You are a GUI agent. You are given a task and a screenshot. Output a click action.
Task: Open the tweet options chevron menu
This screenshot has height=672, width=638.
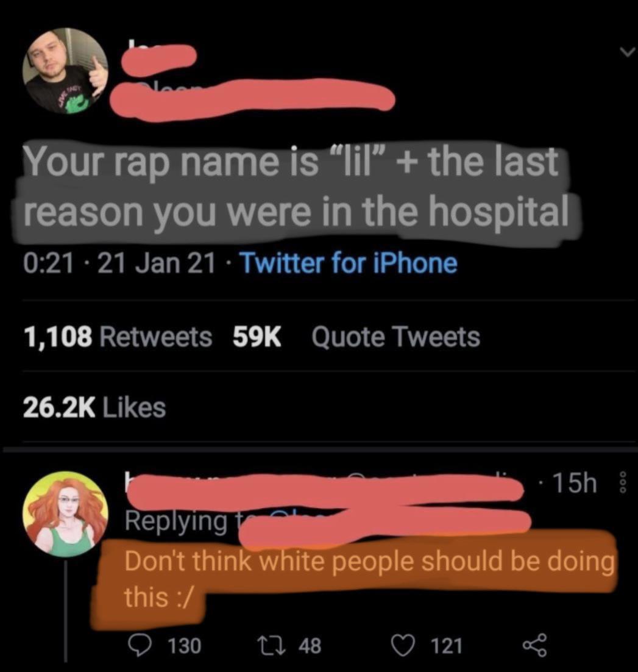[x=625, y=52]
